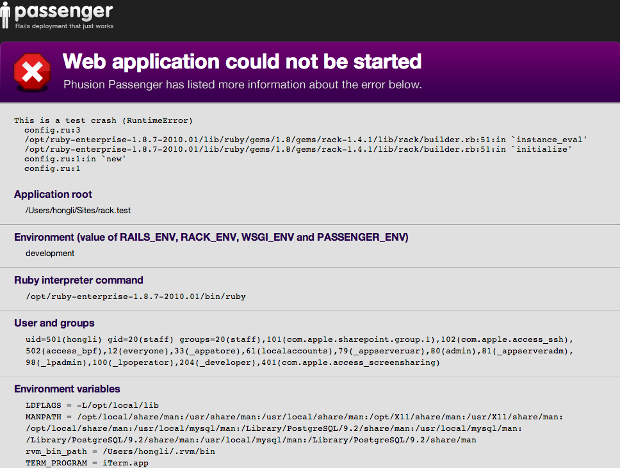
Task: Click 'Rails deployment that just works' tagline
Action: (x=64, y=26)
